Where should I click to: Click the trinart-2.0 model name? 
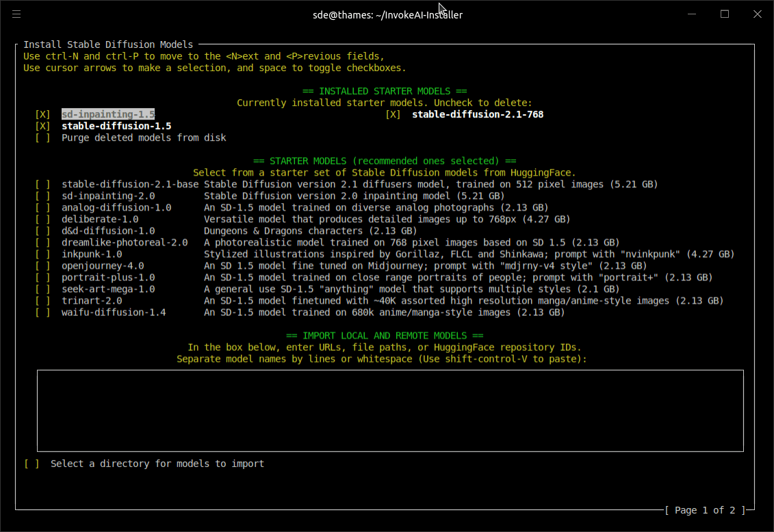tap(92, 301)
